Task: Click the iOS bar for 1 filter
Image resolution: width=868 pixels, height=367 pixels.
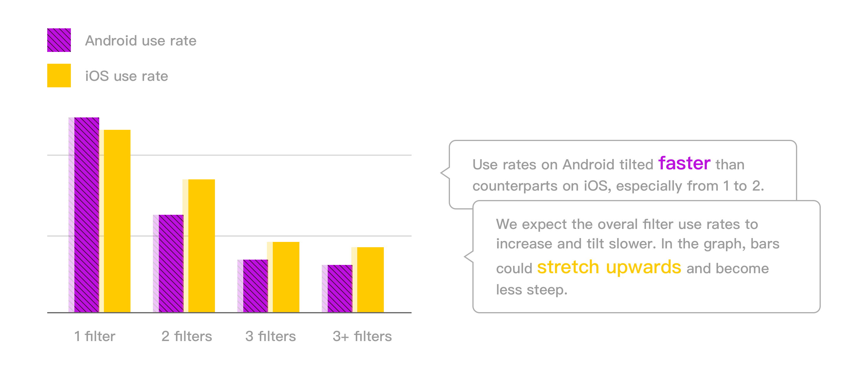Action: pos(117,221)
